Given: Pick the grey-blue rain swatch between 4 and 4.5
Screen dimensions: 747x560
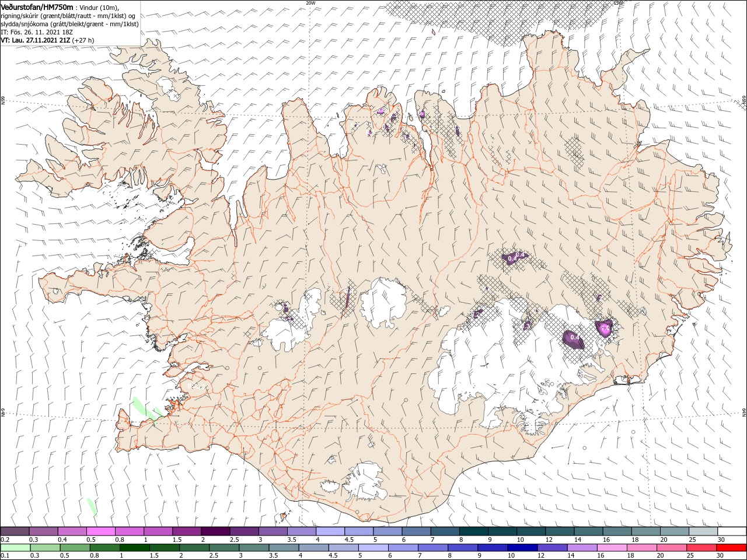Looking at the screenshot, I should [314, 548].
